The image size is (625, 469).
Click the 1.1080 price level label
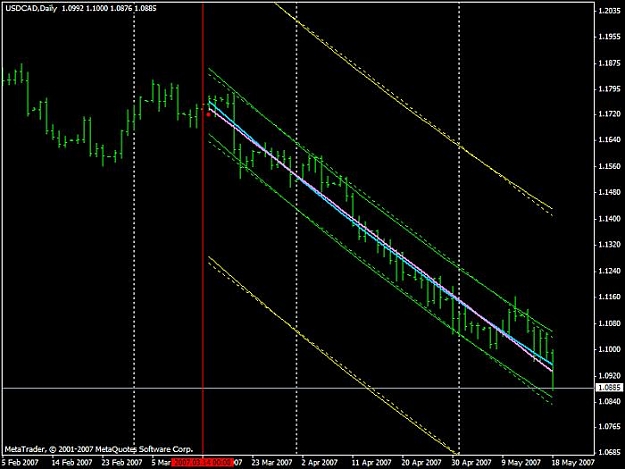point(610,323)
